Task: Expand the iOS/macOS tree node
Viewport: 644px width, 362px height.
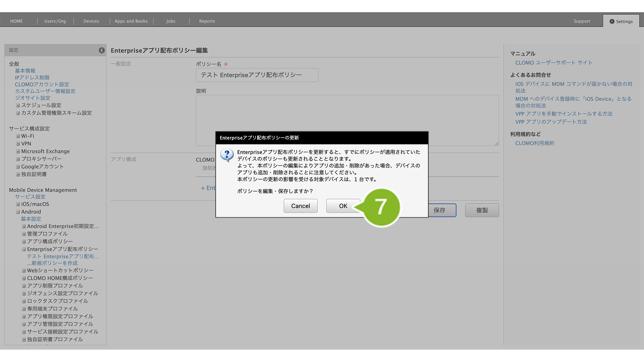Action: tap(18, 204)
